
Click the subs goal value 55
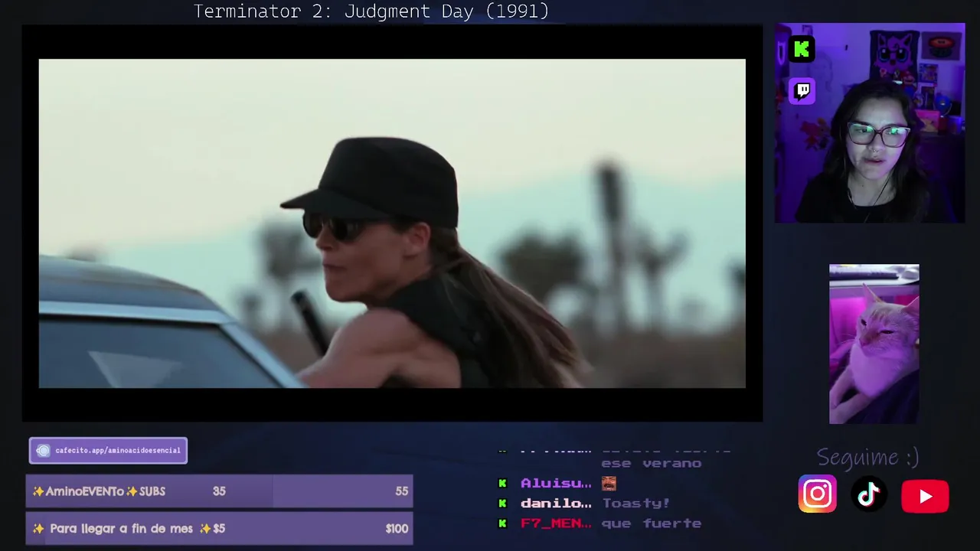[402, 491]
